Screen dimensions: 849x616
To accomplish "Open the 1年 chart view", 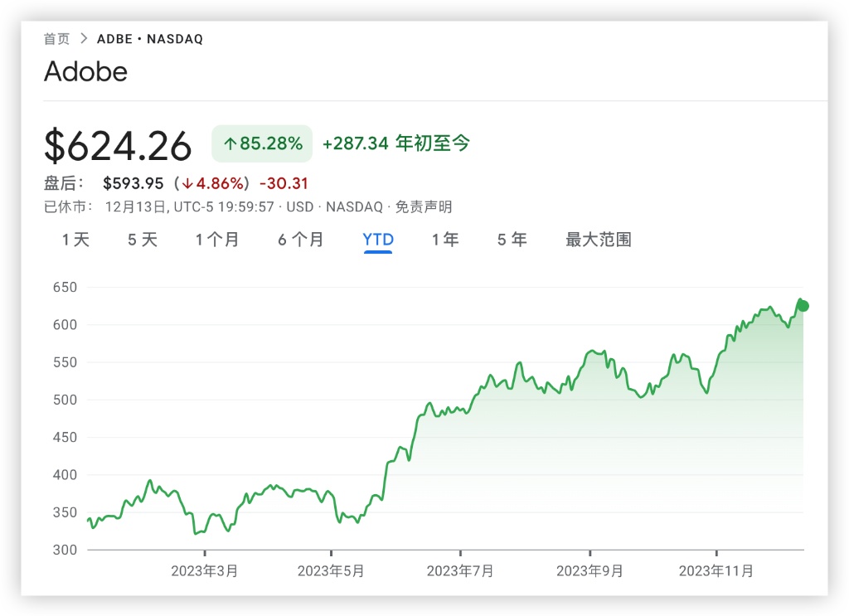I will click(x=445, y=240).
